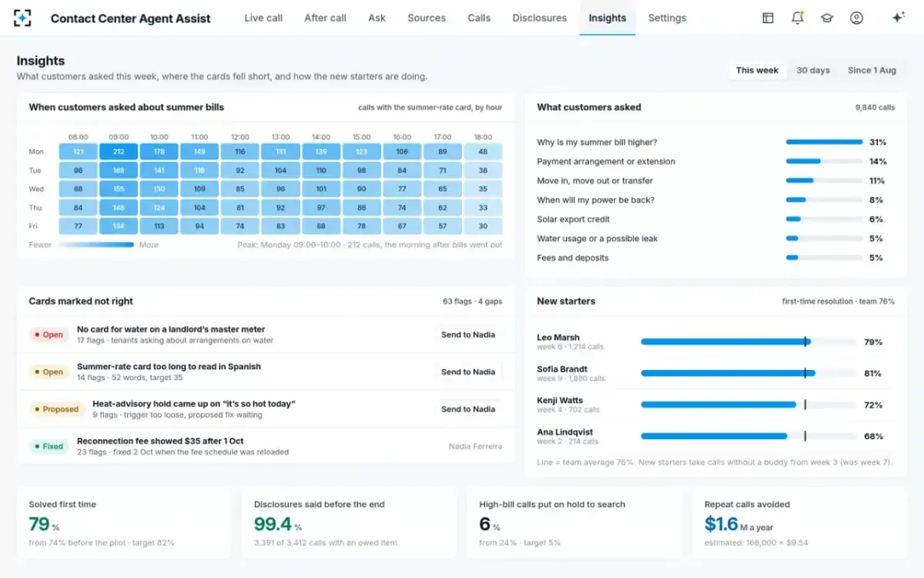Screen dimensions: 924x578
Task: Select the This week time range
Action: (757, 70)
